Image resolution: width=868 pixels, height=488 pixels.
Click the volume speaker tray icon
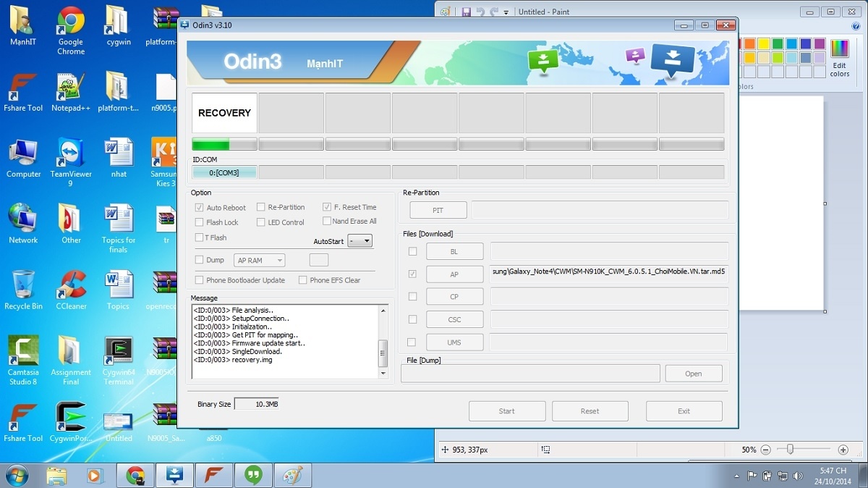coord(797,476)
